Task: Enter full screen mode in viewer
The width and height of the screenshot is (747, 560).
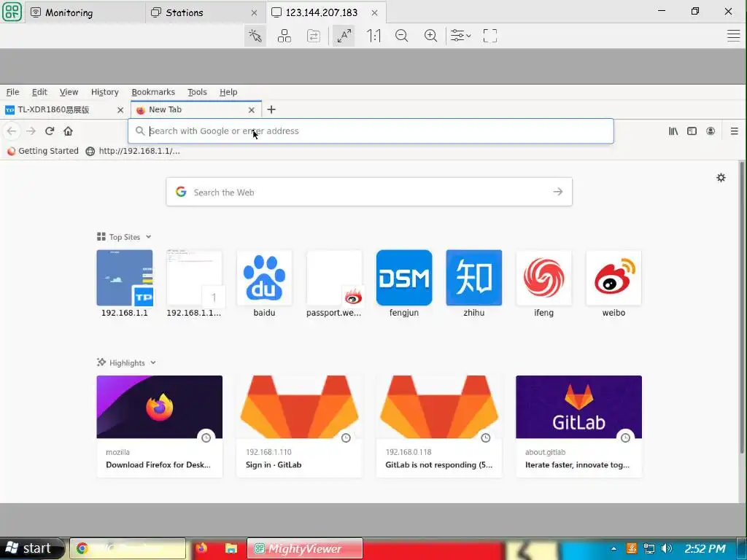Action: tap(489, 36)
